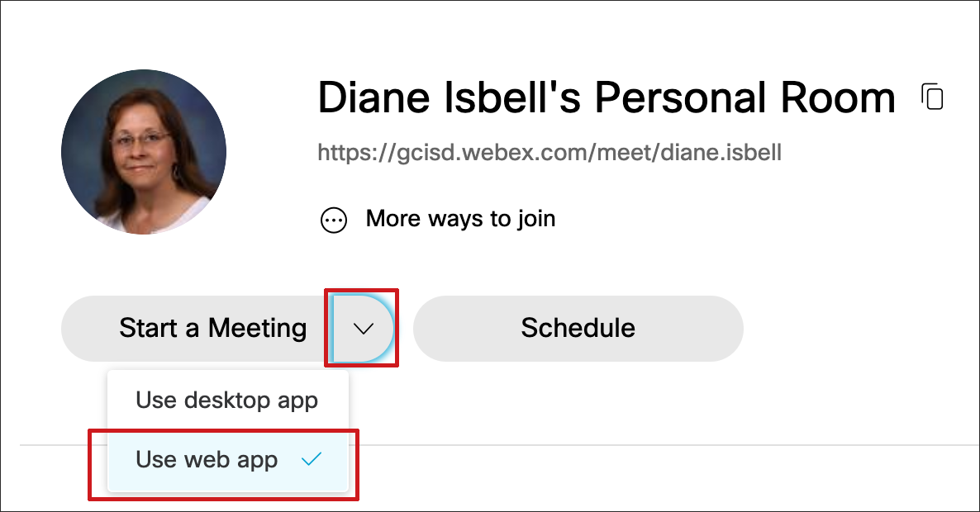Click the Diane Isbell's Personal Room title
Screen dimensions: 980x512
point(607,98)
